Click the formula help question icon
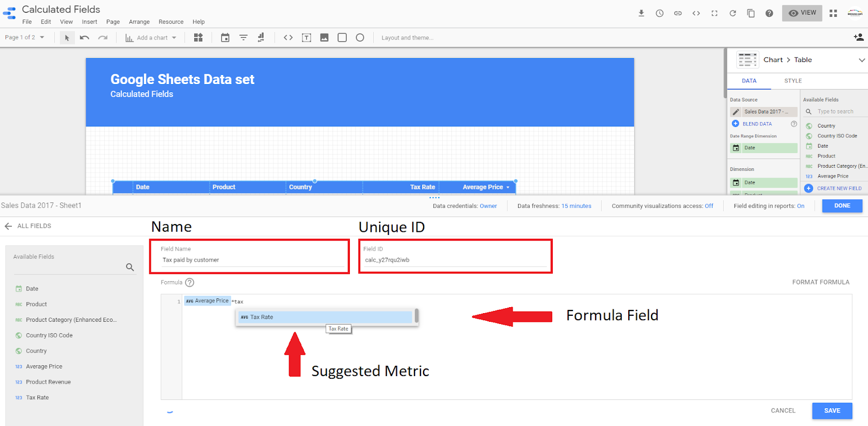 pyautogui.click(x=189, y=282)
